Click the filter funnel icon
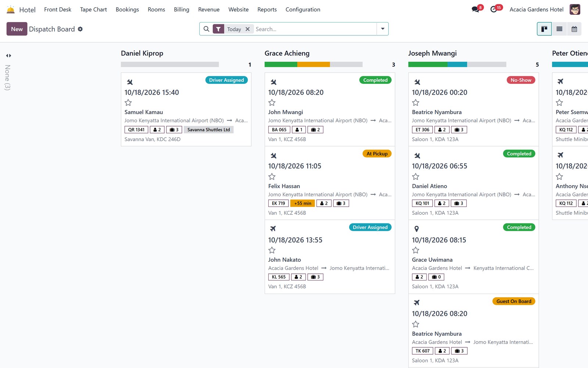Screen dimensions: 588x368 pos(218,29)
